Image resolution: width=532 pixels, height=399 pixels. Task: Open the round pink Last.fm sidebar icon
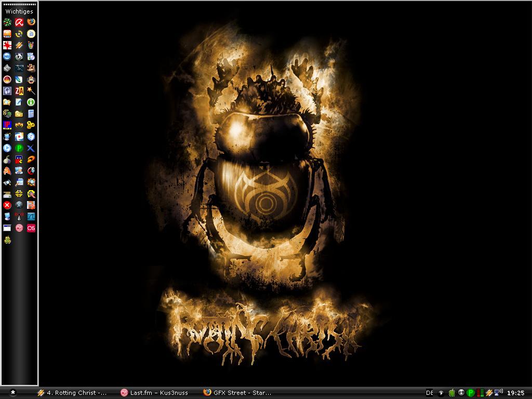click(x=19, y=229)
